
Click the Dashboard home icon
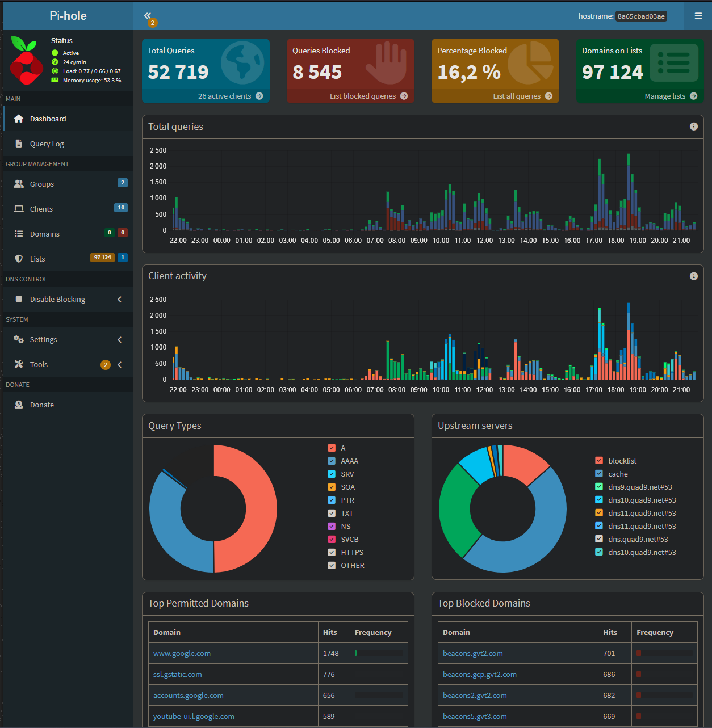pyautogui.click(x=19, y=119)
